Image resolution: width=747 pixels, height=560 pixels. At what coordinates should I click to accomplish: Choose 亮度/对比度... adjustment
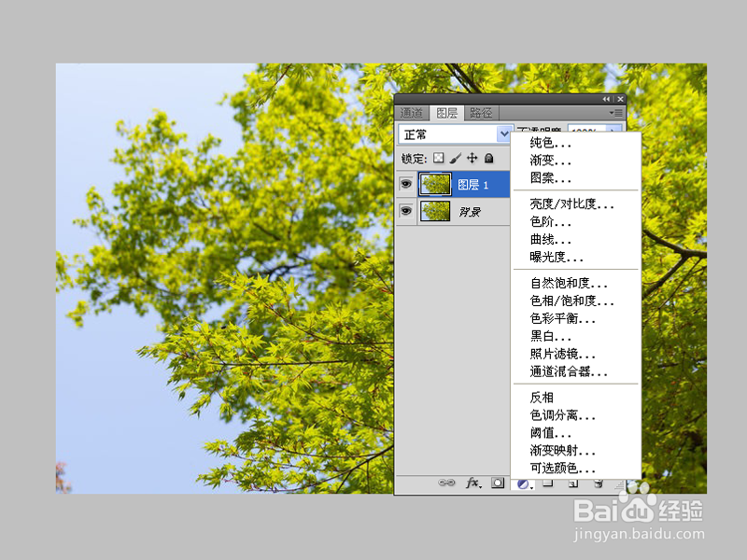click(571, 203)
